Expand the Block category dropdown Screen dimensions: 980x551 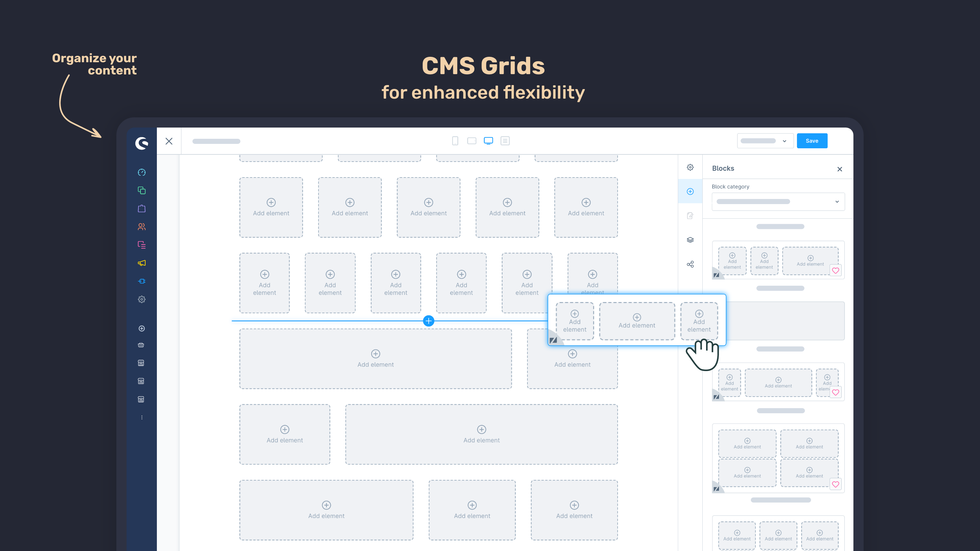point(778,202)
